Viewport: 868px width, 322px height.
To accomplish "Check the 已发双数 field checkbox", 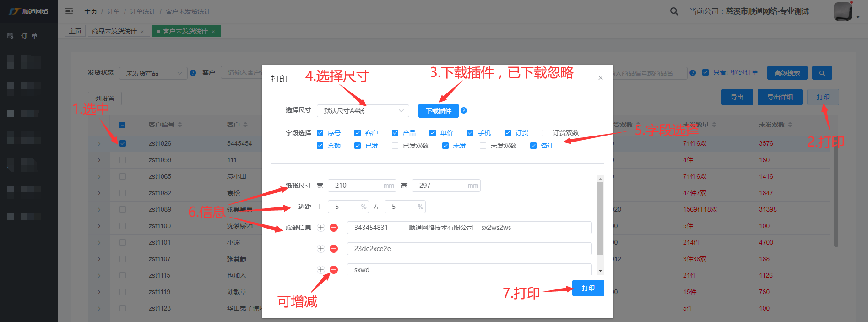I will 395,146.
